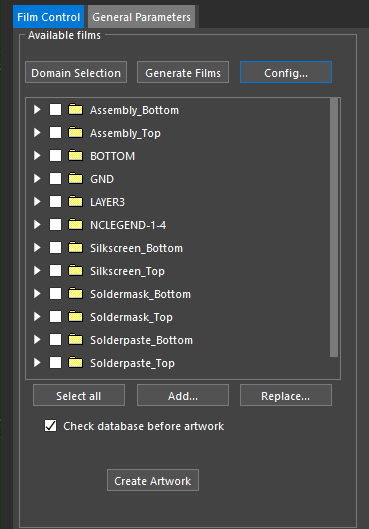This screenshot has height=529, width=369.
Task: Enable the Soldermask_Top checkbox
Action: [56, 316]
